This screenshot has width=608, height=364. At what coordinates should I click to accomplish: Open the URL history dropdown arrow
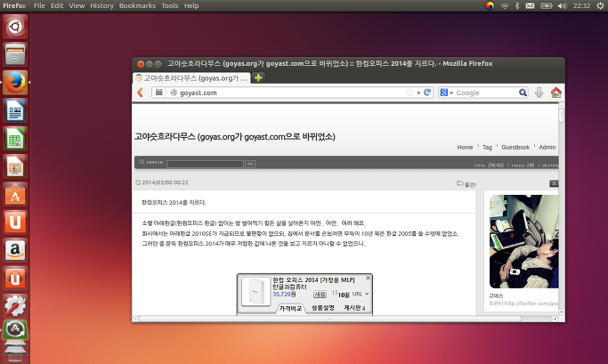click(418, 93)
